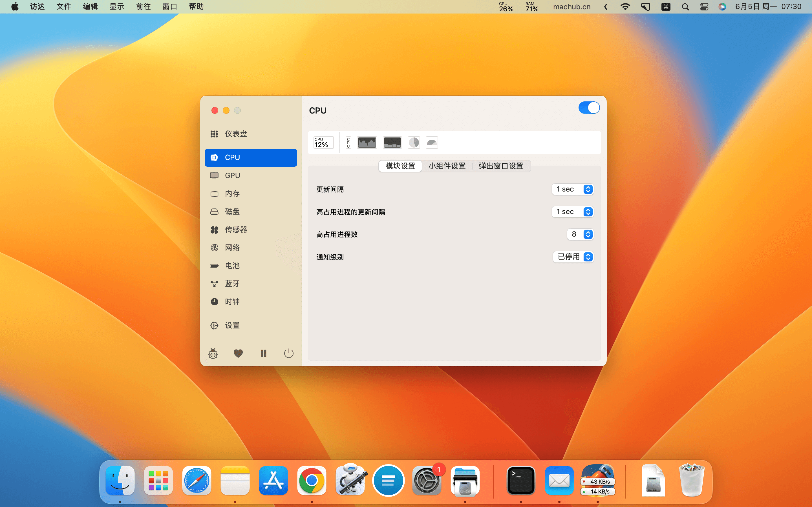Open 高占用进程的更新间隔 dropdown

573,212
